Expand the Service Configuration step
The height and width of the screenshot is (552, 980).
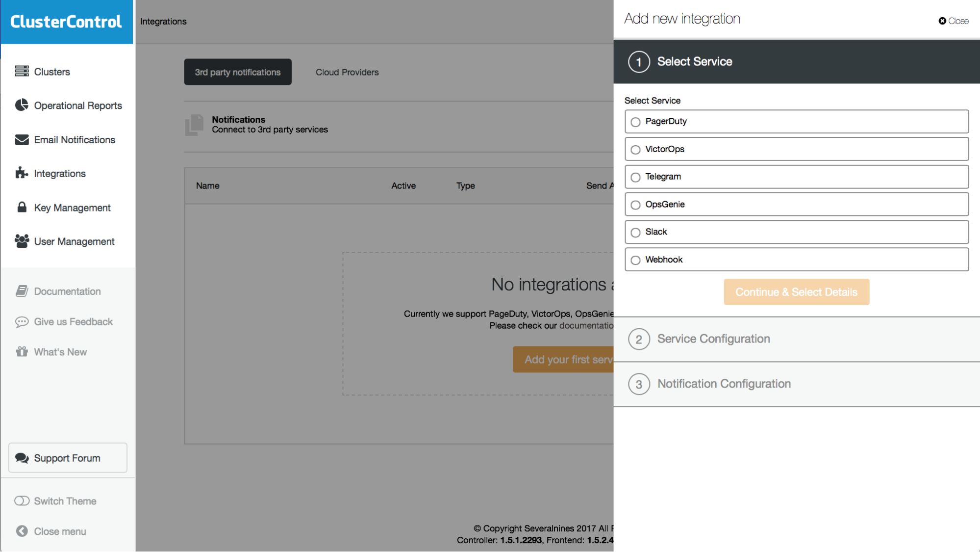pos(797,339)
